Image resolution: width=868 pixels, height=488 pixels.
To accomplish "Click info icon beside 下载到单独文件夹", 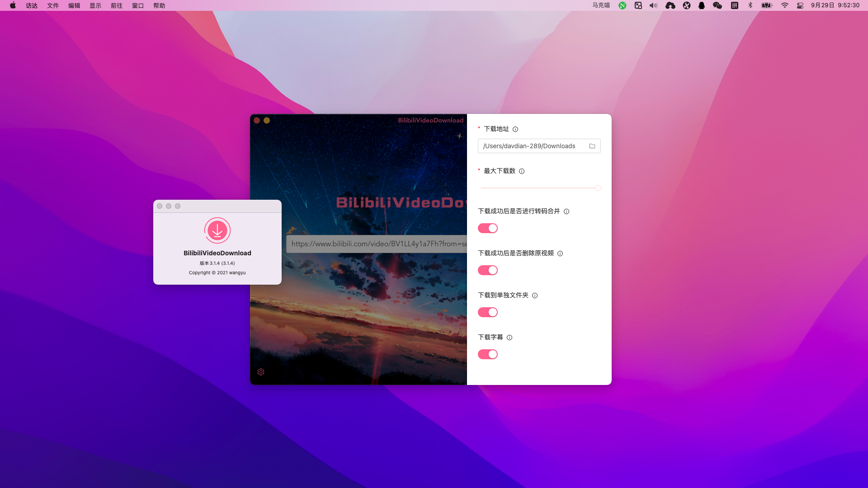I will pyautogui.click(x=535, y=296).
